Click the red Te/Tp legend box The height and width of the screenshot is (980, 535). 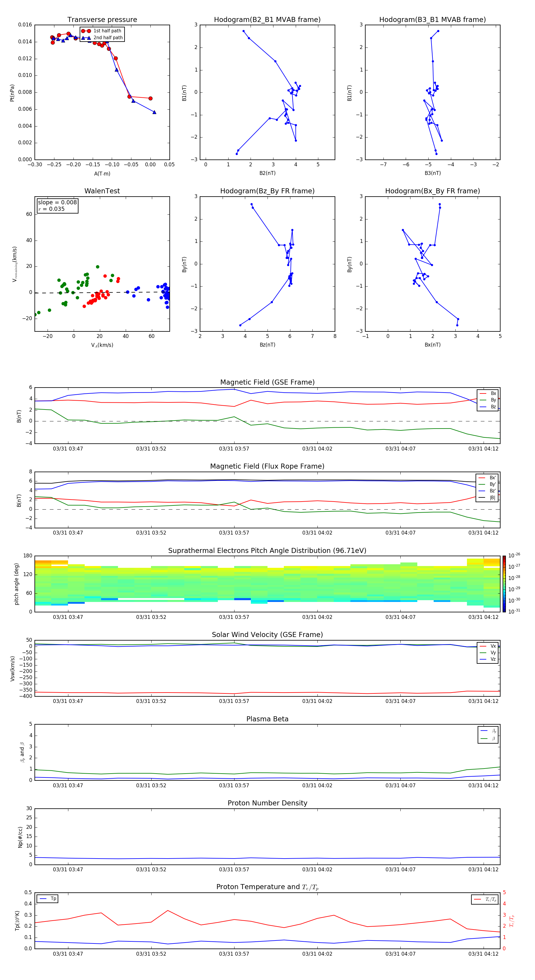[x=484, y=899]
